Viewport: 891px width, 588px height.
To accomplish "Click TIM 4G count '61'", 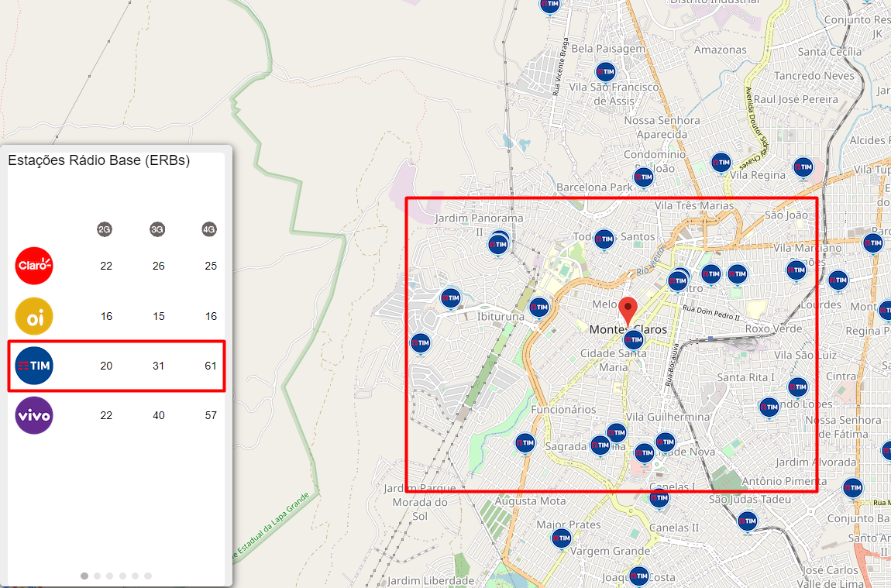I will (210, 366).
